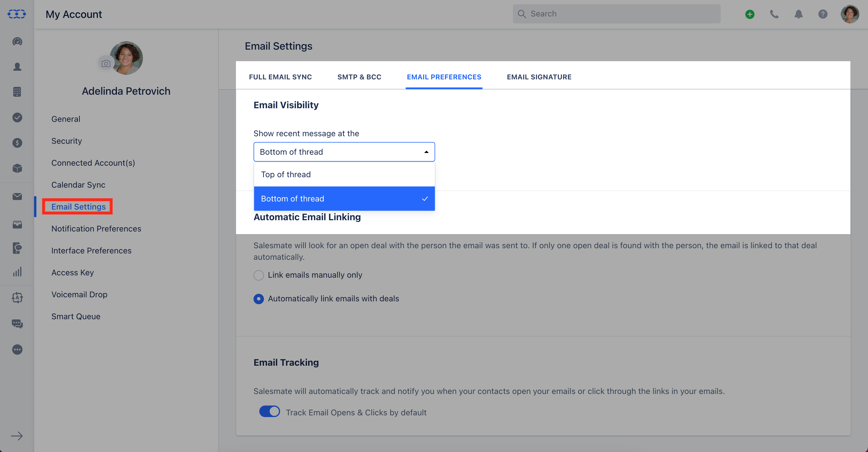Open the notifications bell icon
868x452 pixels.
(799, 14)
